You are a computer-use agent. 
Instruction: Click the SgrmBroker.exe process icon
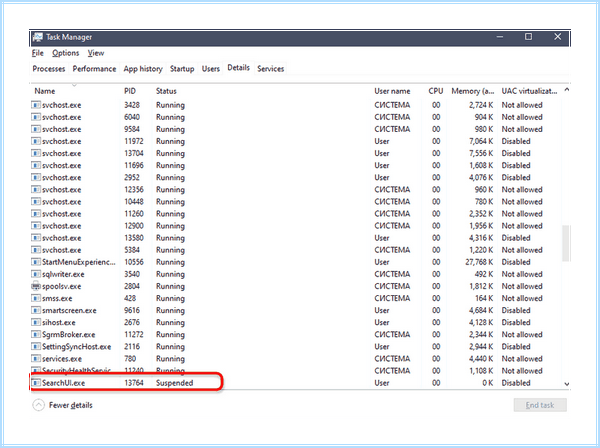pyautogui.click(x=36, y=335)
